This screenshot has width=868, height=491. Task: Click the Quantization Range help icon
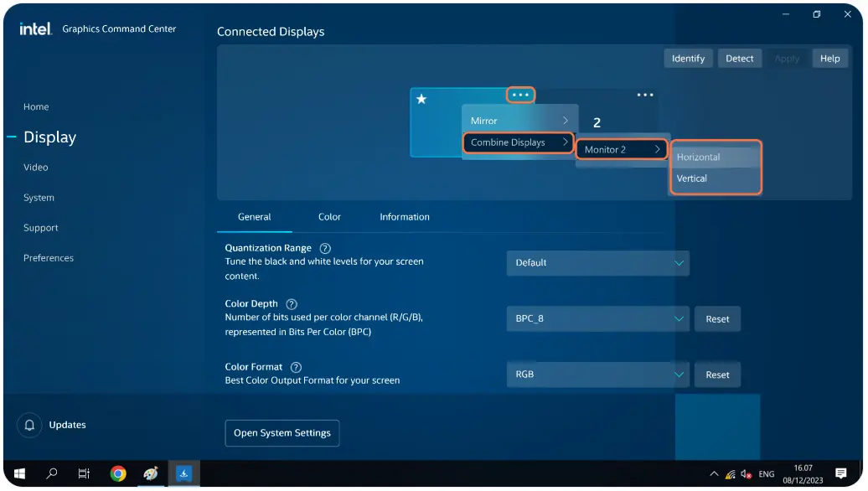325,249
